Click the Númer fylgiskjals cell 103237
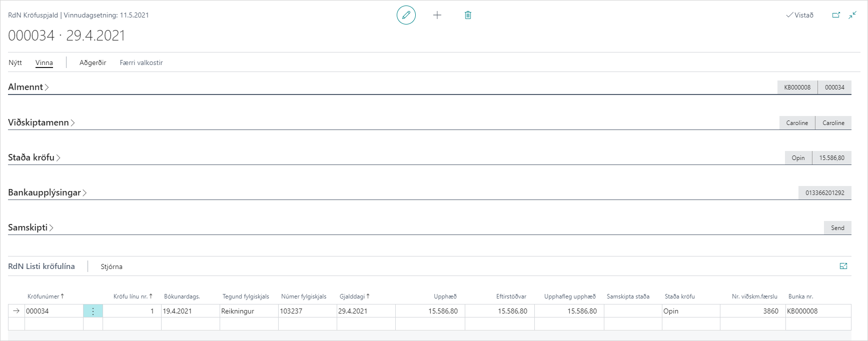 point(307,311)
